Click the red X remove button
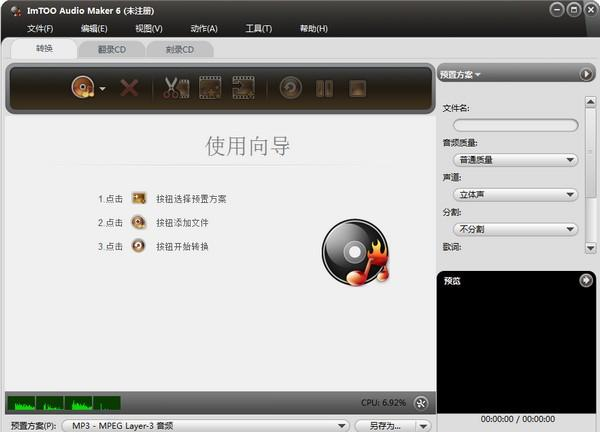This screenshot has width=600, height=432. [x=129, y=88]
